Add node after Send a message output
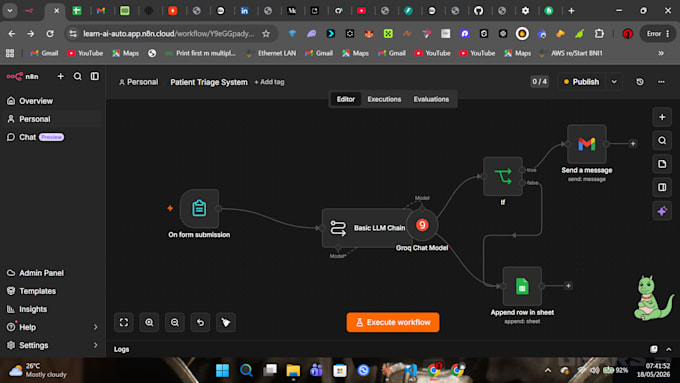Image resolution: width=680 pixels, height=383 pixels. coord(633,144)
